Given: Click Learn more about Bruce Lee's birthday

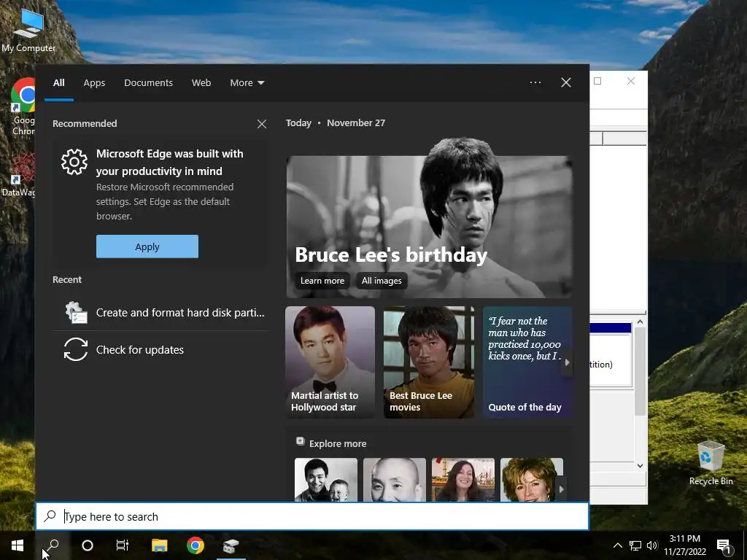Looking at the screenshot, I should tap(322, 281).
